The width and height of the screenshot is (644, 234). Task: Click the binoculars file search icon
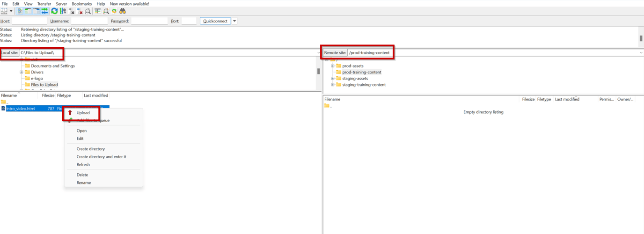tap(123, 11)
